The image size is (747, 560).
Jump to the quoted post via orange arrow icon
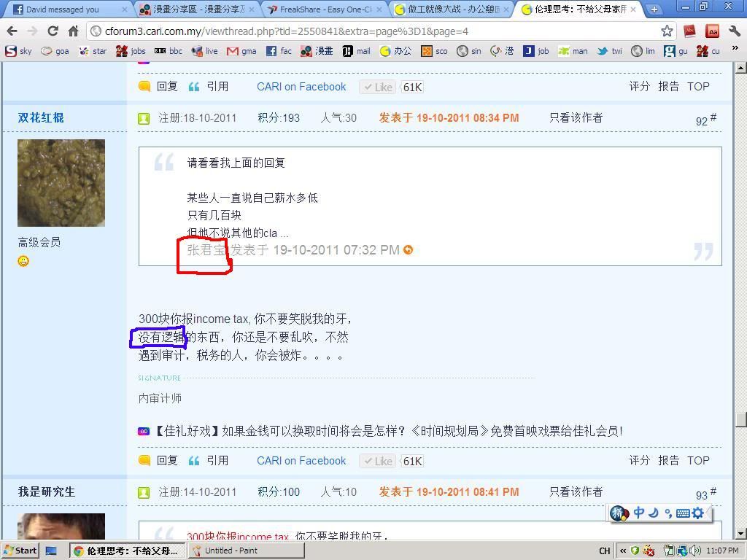coord(409,250)
